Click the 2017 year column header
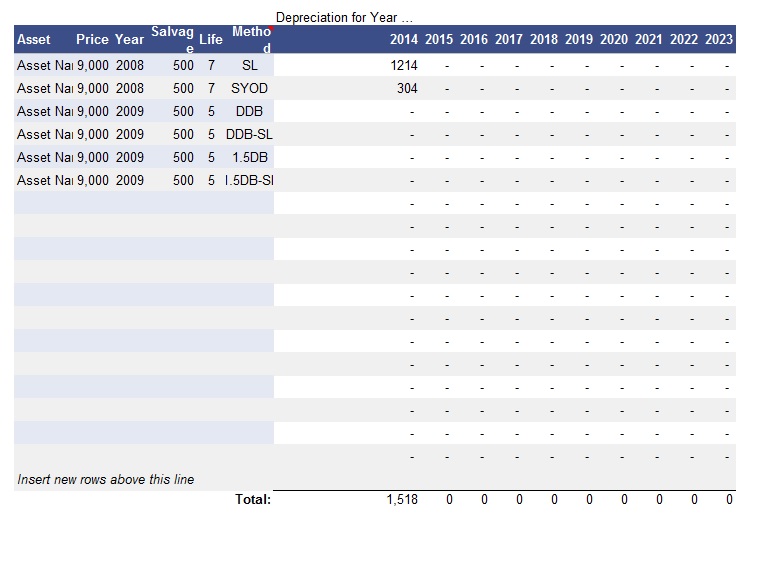Viewport: 763px width, 565px height. point(509,39)
